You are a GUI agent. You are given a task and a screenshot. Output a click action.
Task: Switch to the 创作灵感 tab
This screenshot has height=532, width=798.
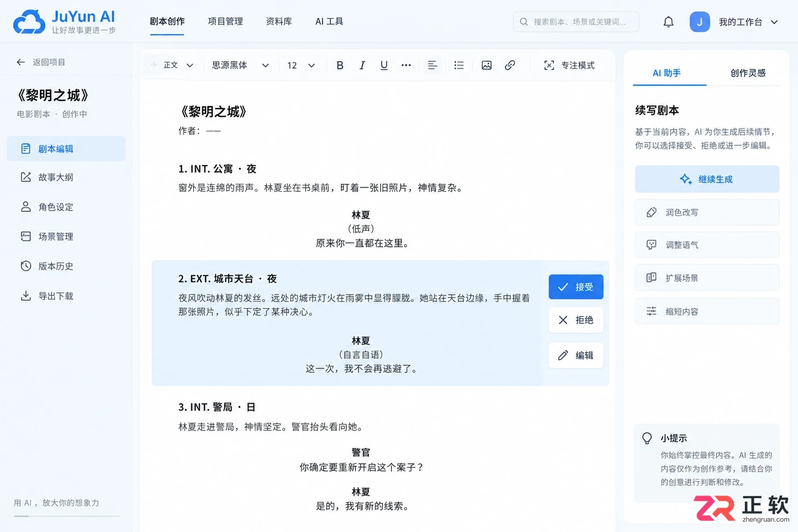748,73
